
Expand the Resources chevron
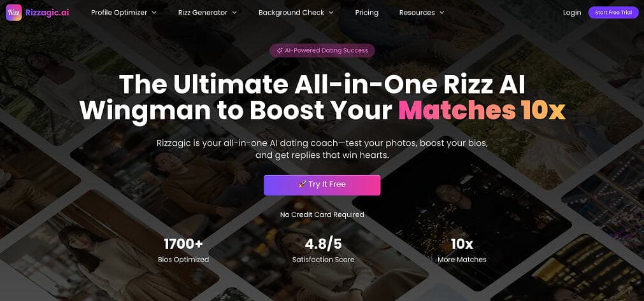(442, 13)
